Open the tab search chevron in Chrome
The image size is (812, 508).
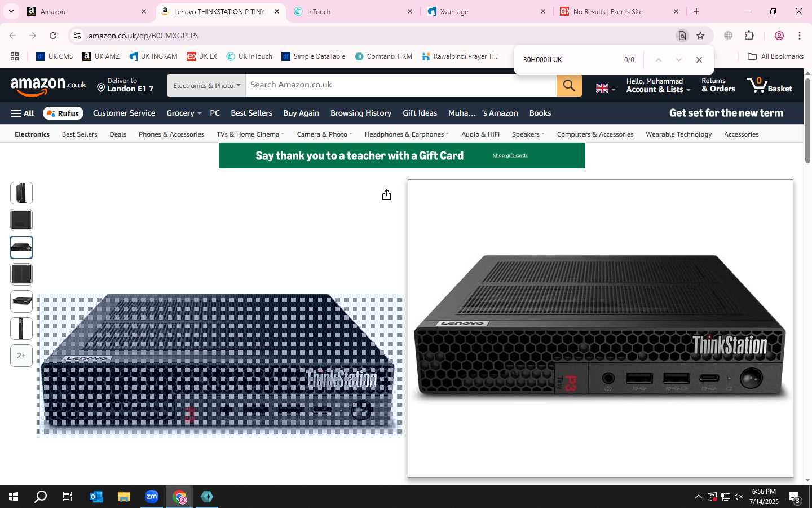pyautogui.click(x=11, y=11)
